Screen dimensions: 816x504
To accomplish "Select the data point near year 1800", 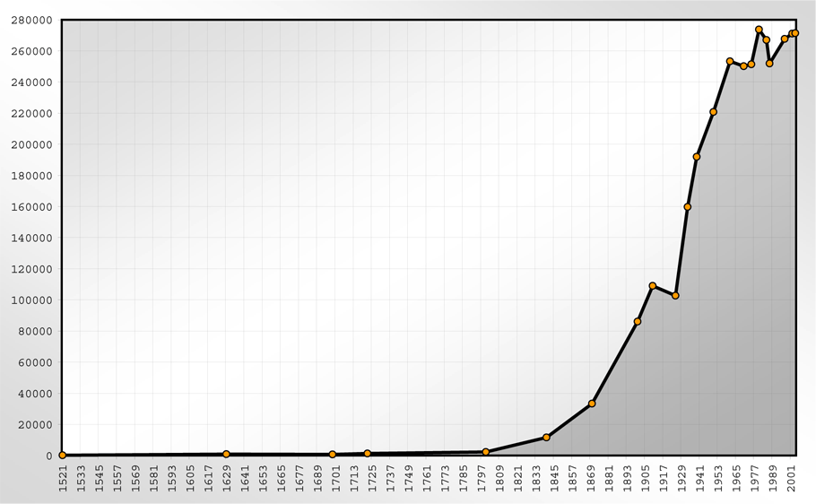I will 486,452.
